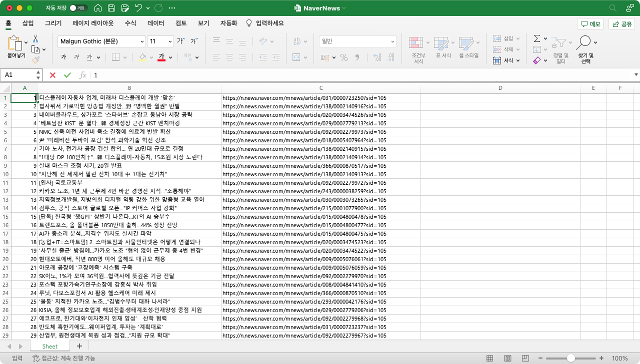Click the Cut scissors icon
The width and height of the screenshot is (640, 364).
point(35,38)
